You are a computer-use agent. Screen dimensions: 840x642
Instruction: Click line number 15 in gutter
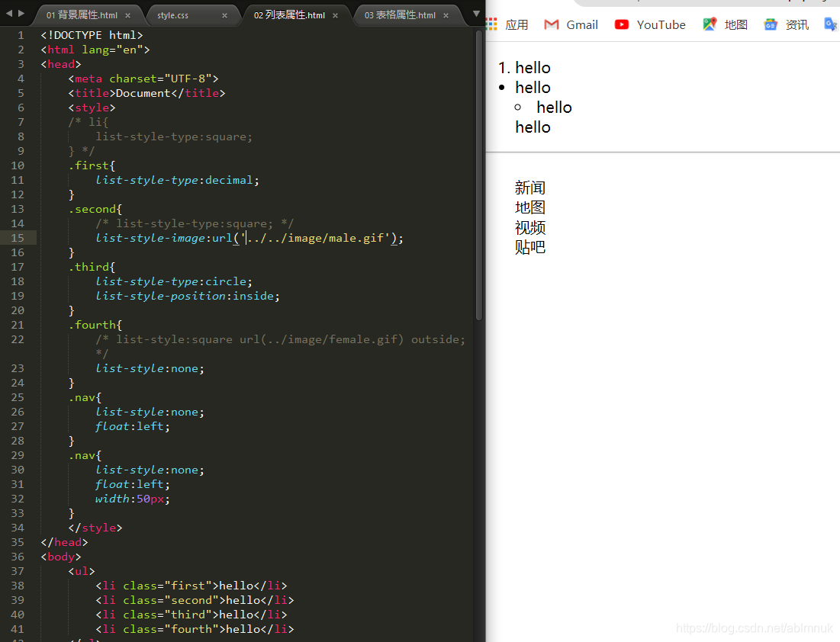pyautogui.click(x=18, y=238)
